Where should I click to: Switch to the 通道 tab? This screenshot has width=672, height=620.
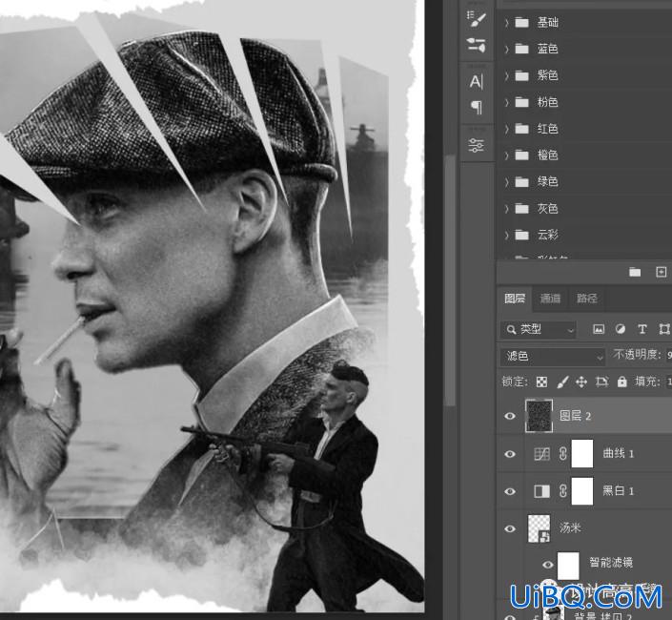pyautogui.click(x=550, y=299)
